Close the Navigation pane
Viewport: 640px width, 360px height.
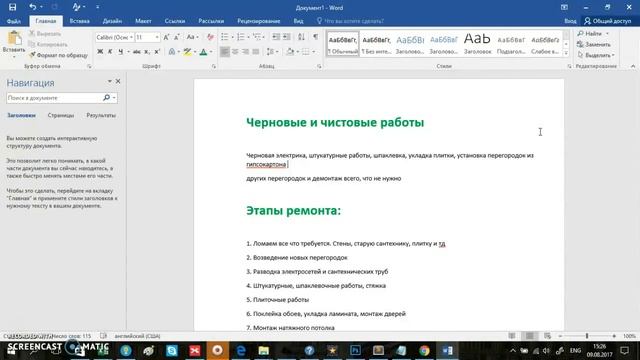(118, 82)
